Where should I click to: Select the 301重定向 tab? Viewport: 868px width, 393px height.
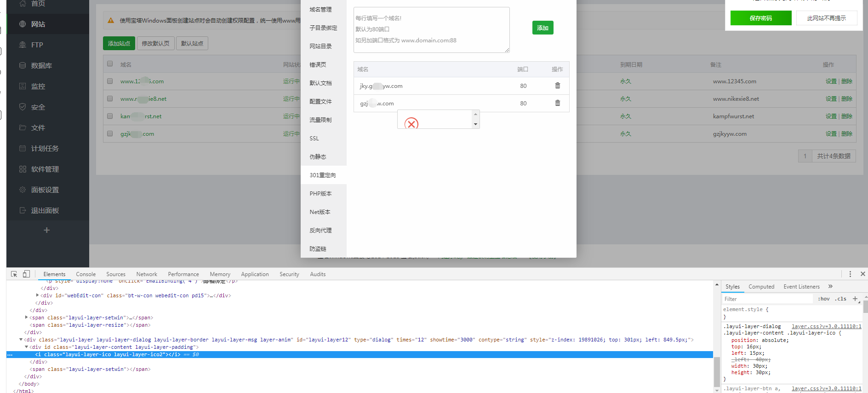(324, 175)
